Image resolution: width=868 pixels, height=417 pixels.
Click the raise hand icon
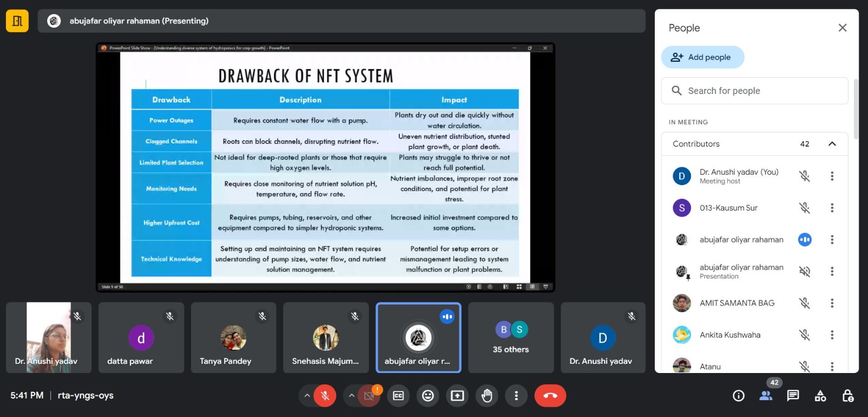487,396
